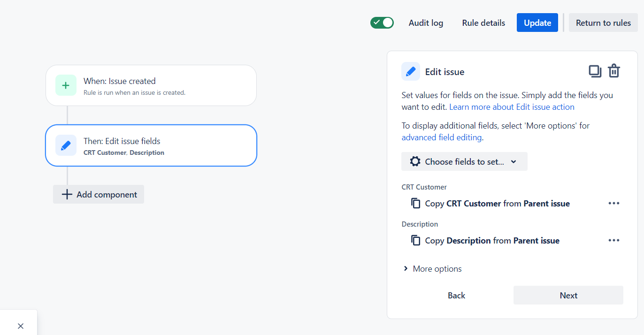Expand More options section

(432, 269)
